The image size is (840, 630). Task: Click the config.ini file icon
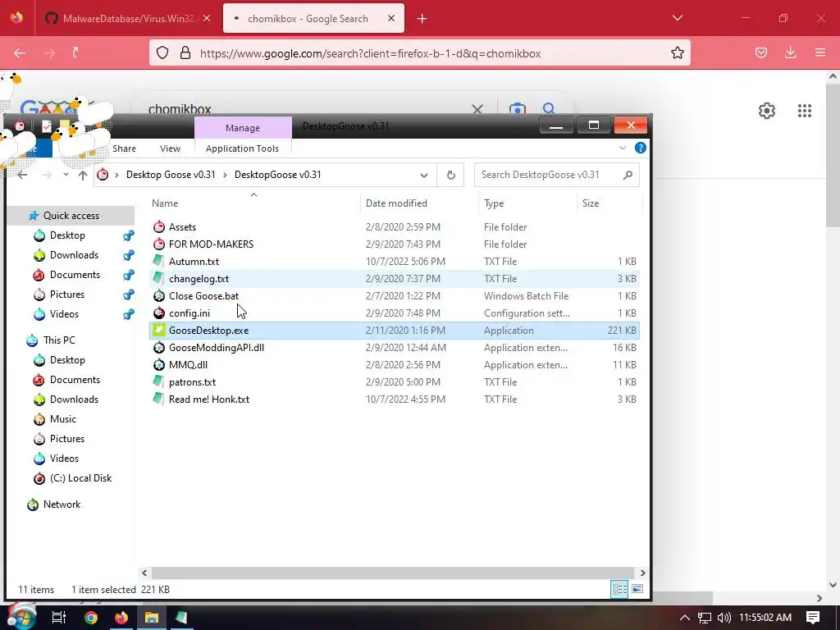(158, 313)
